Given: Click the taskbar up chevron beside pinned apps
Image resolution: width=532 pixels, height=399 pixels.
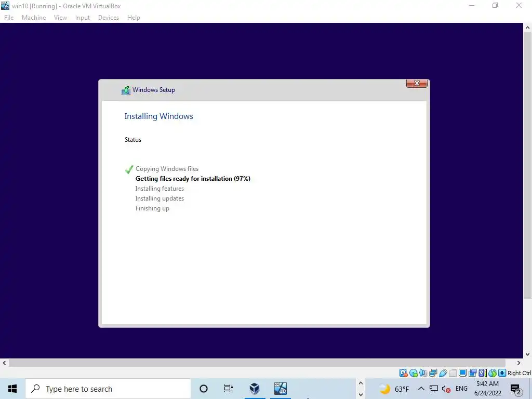Looking at the screenshot, I should (361, 383).
